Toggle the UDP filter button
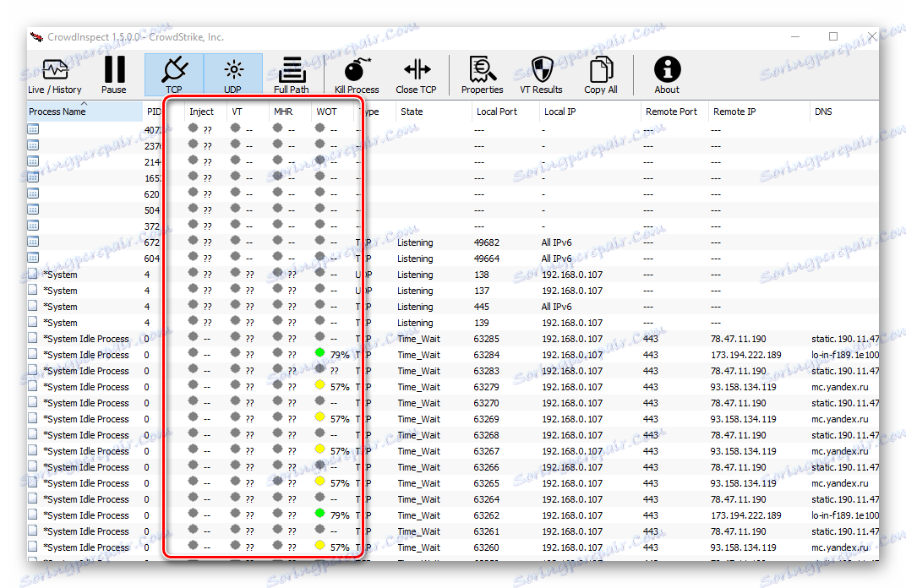Viewport: 906px width, 588px height. point(233,75)
